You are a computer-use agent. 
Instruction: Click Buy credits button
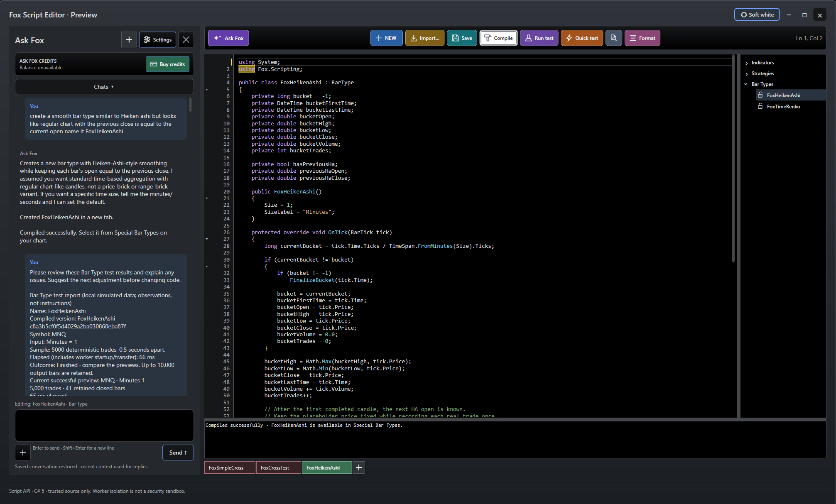point(167,64)
